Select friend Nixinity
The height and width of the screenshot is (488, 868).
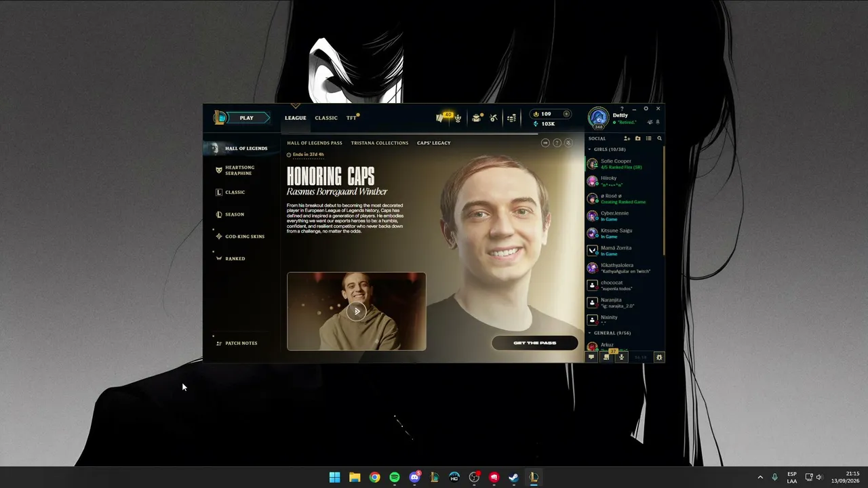[625, 320]
